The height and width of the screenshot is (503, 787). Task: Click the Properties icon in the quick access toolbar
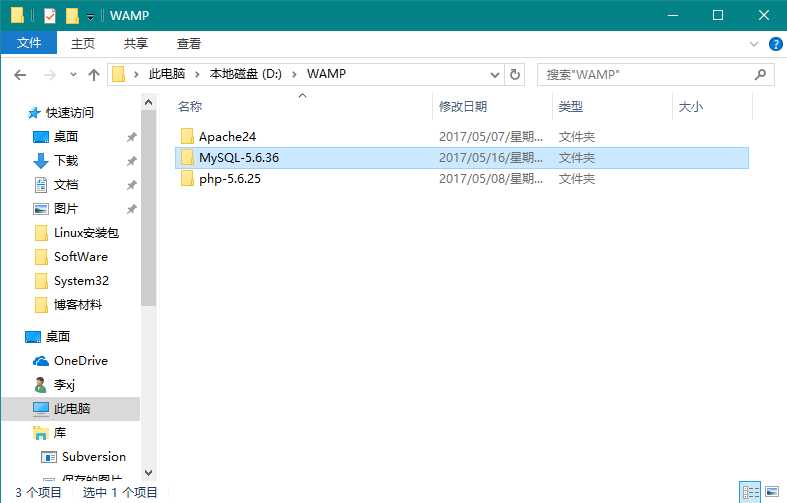coord(50,16)
